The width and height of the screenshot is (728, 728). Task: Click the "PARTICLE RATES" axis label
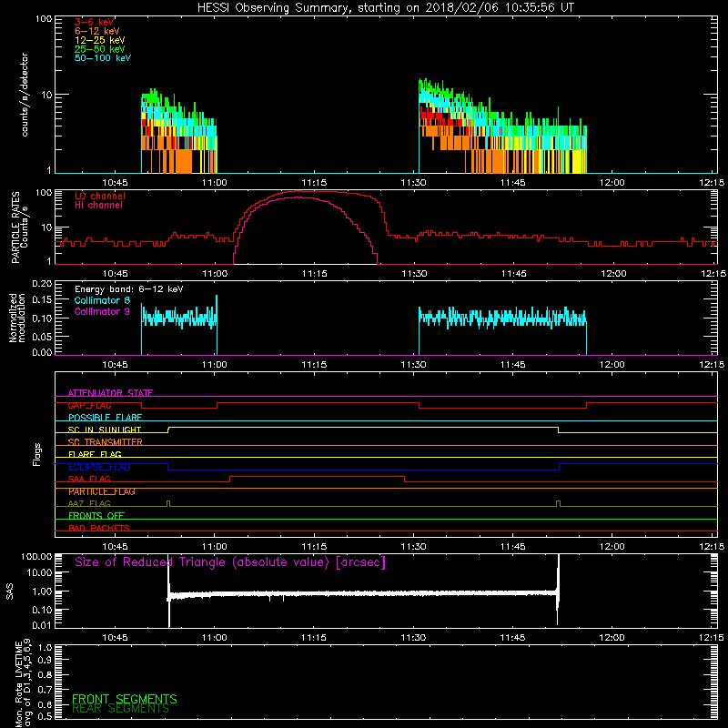click(15, 227)
